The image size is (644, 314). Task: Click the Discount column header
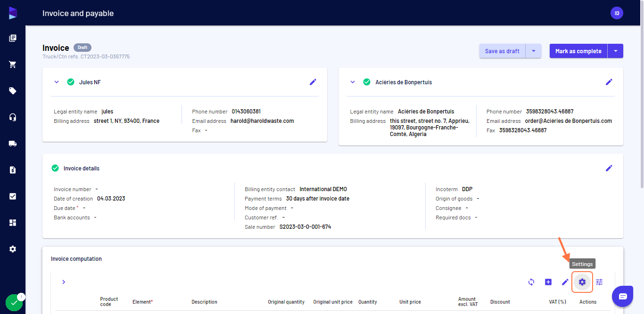click(500, 302)
